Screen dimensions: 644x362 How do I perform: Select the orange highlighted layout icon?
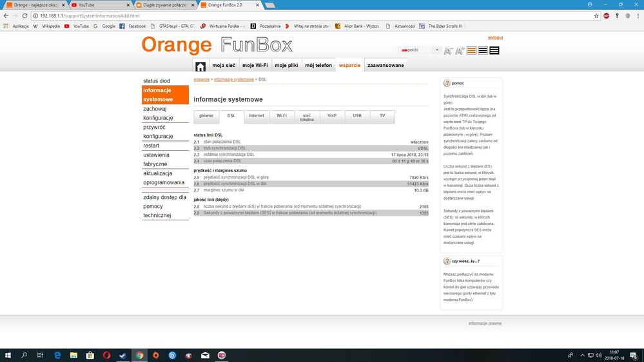(472, 51)
